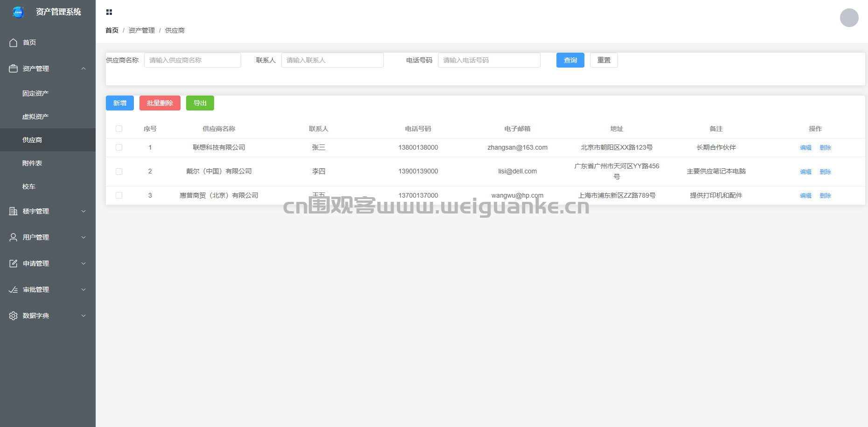This screenshot has height=427, width=868.
Task: Focus the 供应商名称 search input field
Action: point(192,60)
